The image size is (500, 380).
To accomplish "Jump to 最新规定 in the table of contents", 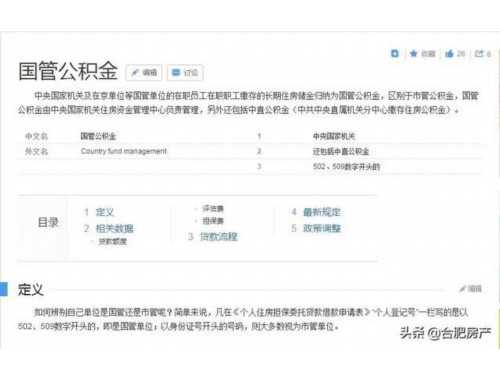I will click(x=322, y=212).
